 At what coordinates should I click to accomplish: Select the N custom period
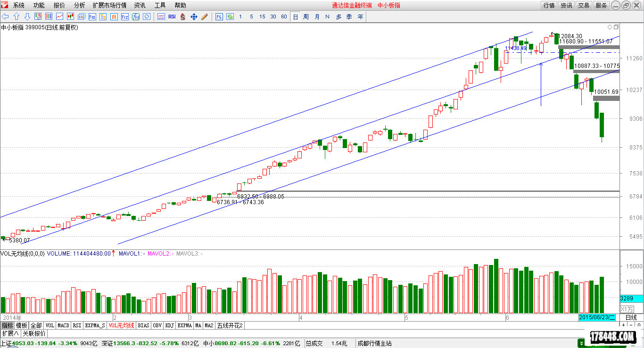(x=328, y=17)
